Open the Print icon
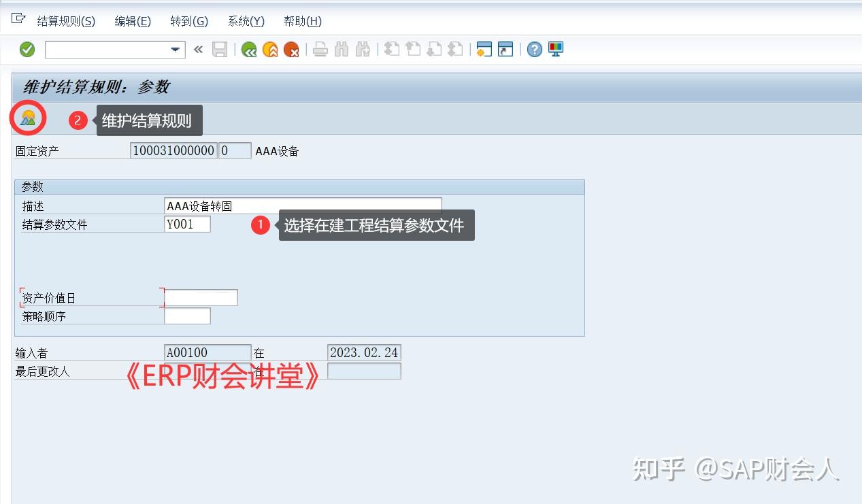This screenshot has height=504, width=862. (x=320, y=49)
